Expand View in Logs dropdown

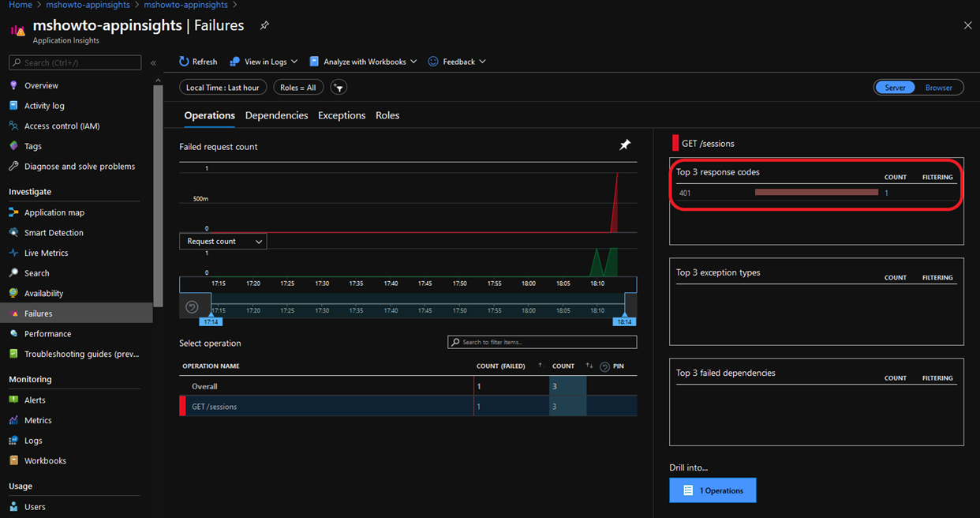(264, 62)
